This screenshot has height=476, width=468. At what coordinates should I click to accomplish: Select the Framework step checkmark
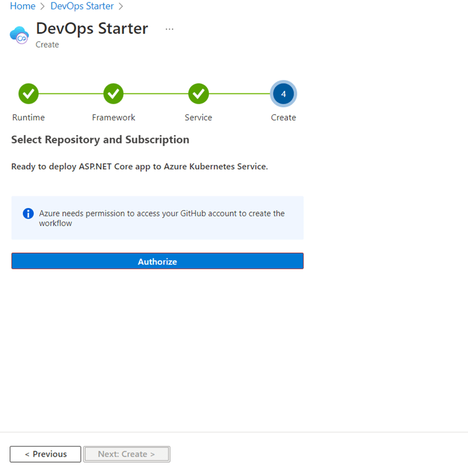pyautogui.click(x=113, y=93)
